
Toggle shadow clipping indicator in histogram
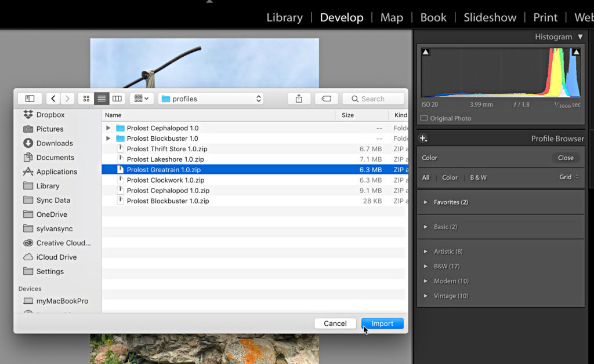pyautogui.click(x=426, y=52)
